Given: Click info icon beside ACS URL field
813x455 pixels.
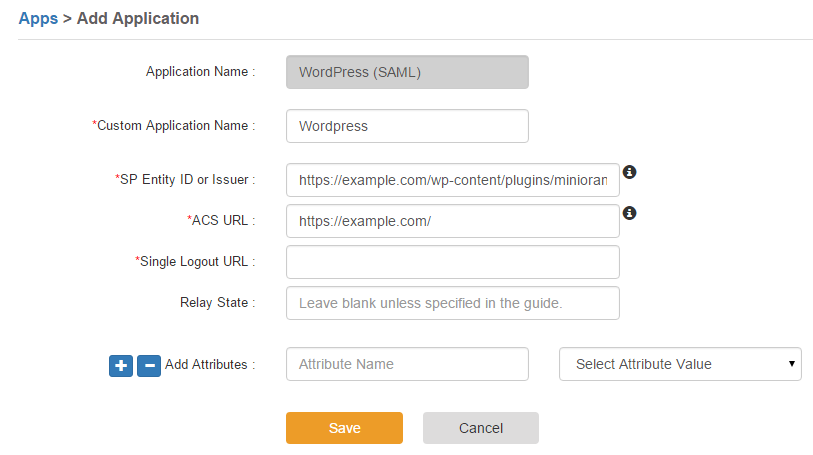Looking at the screenshot, I should [x=629, y=213].
